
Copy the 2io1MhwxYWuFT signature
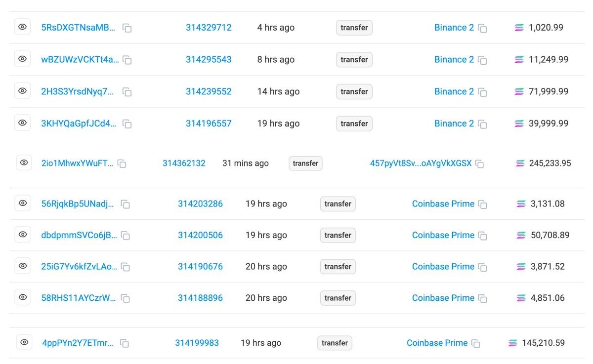[x=122, y=163]
